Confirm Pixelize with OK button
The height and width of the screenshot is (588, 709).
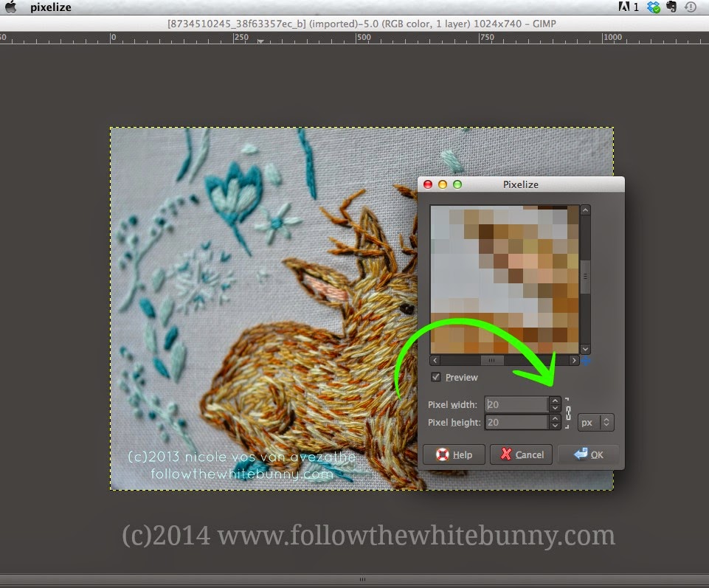click(x=589, y=454)
